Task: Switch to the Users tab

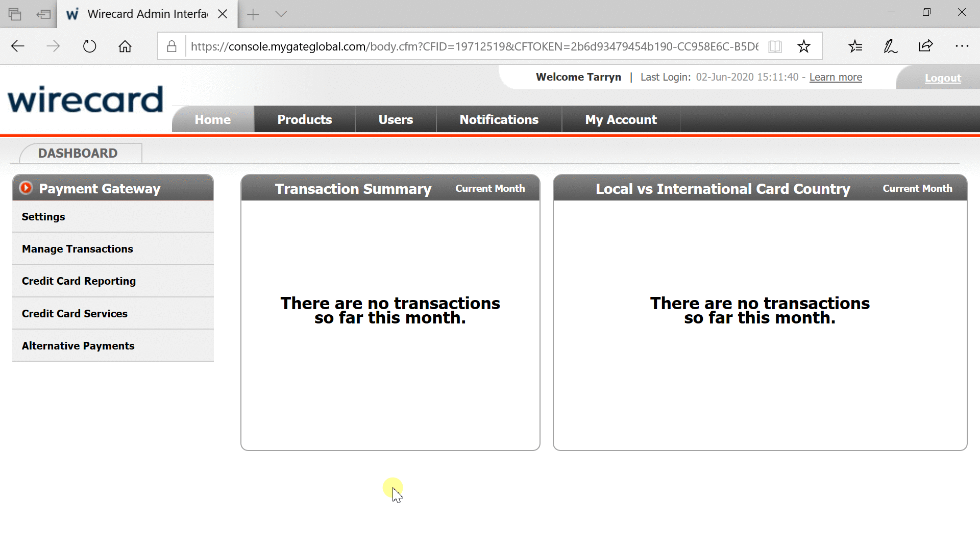Action: (x=396, y=119)
